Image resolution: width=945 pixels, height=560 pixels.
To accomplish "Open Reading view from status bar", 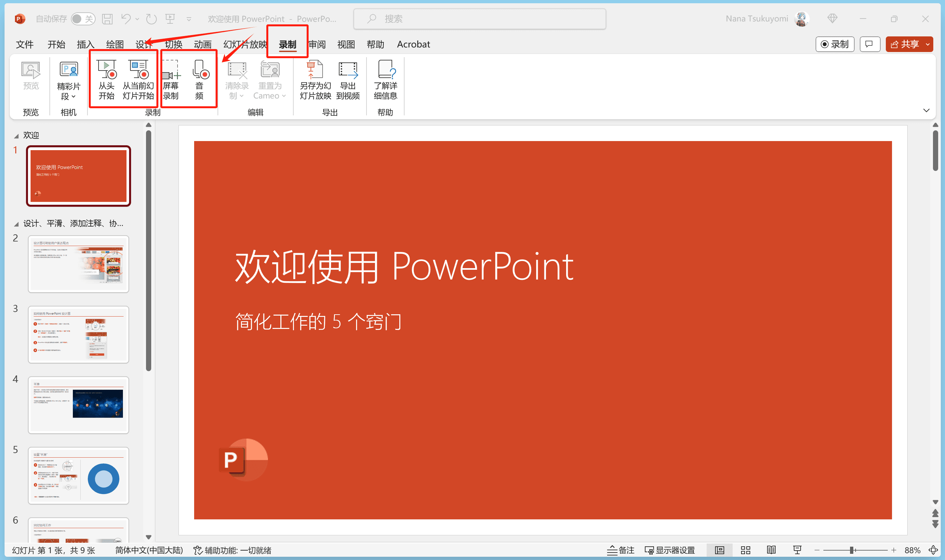I will [x=771, y=550].
